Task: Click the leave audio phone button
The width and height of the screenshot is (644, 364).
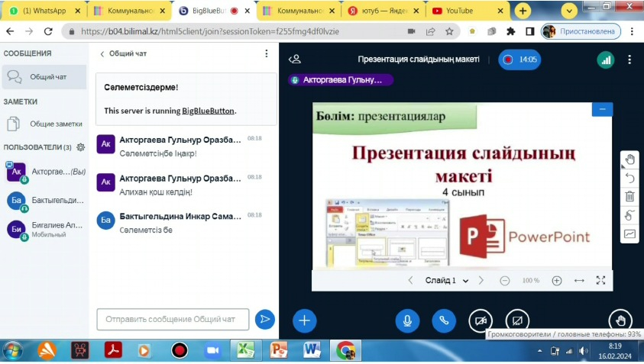Action: 443,321
